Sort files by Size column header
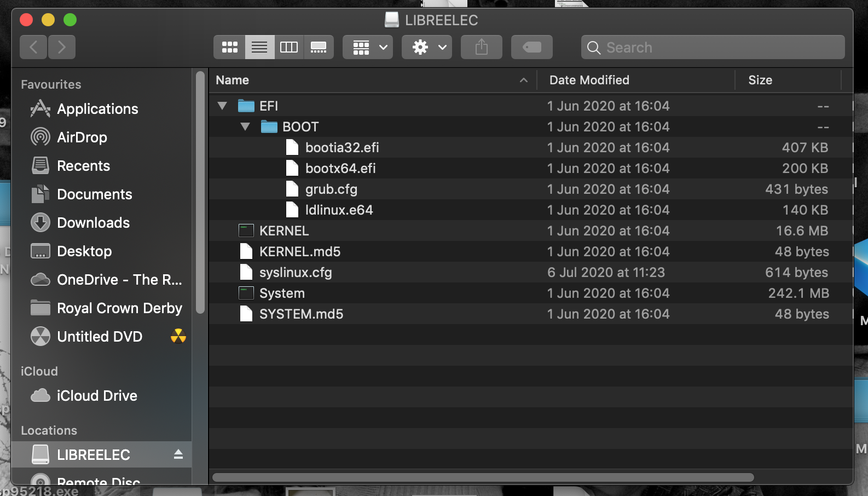 coord(760,80)
